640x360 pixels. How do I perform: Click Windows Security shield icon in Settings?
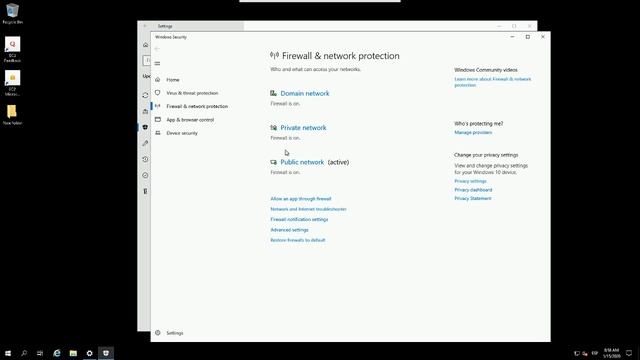click(145, 127)
